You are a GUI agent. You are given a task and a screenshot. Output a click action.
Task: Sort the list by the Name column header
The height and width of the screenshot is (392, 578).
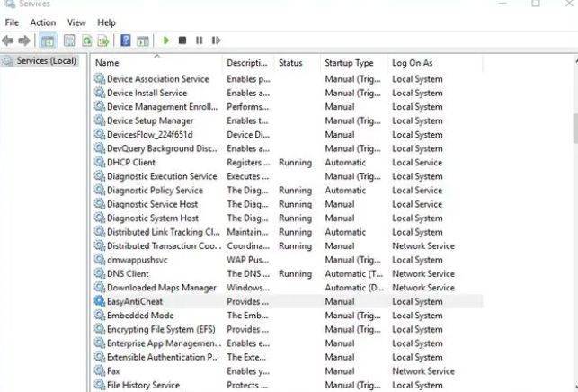click(x=108, y=63)
